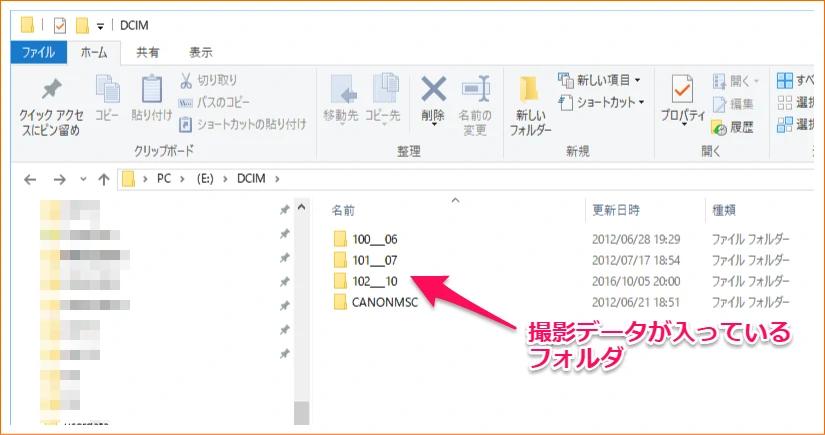Open Properties (プロパティ) icon
Screen dimensions: 825x435
click(x=682, y=89)
